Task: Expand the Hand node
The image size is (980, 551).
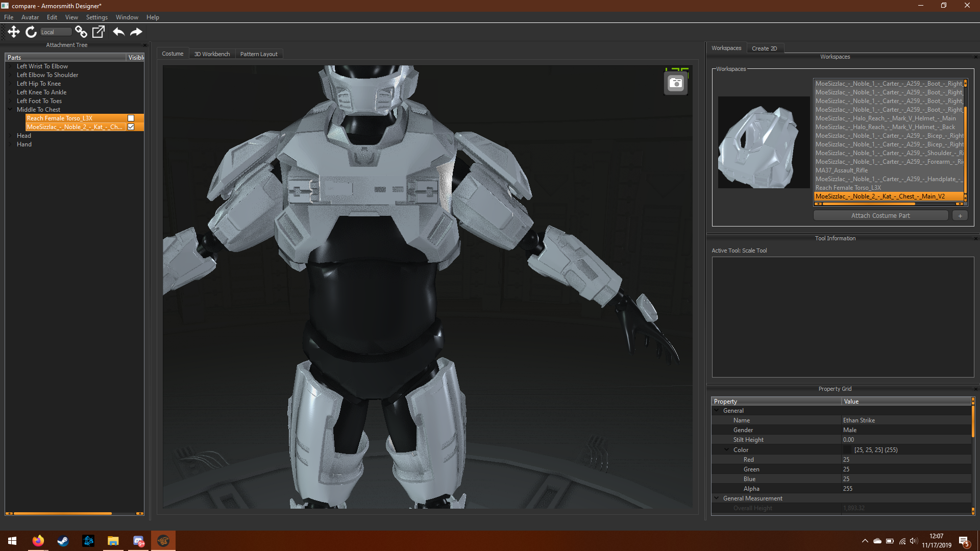Action: tap(10, 144)
